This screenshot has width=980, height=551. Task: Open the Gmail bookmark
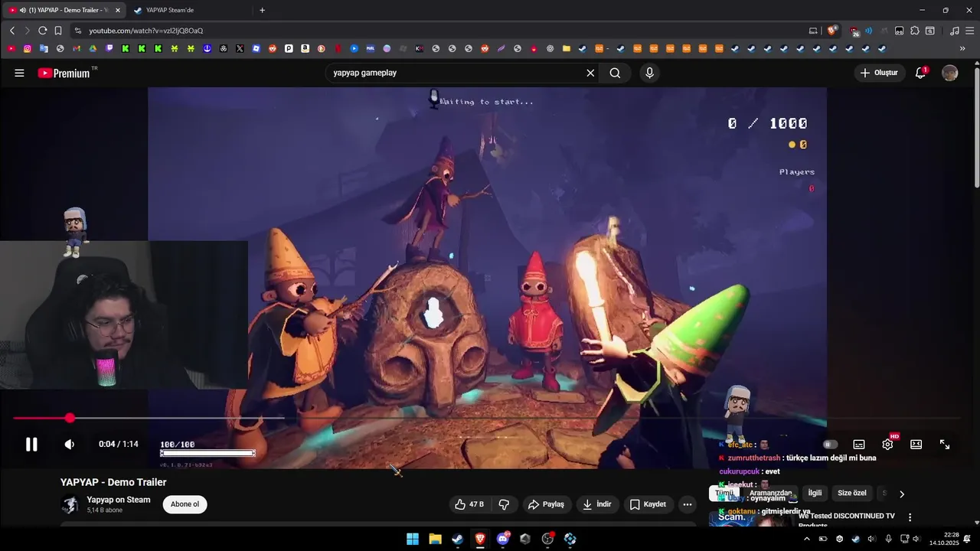[77, 48]
